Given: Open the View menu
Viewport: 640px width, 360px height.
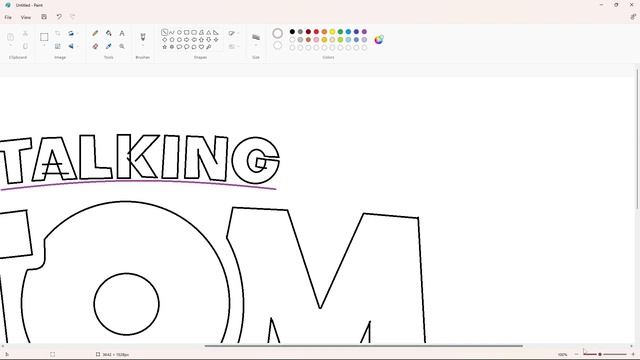Looking at the screenshot, I should pyautogui.click(x=26, y=18).
